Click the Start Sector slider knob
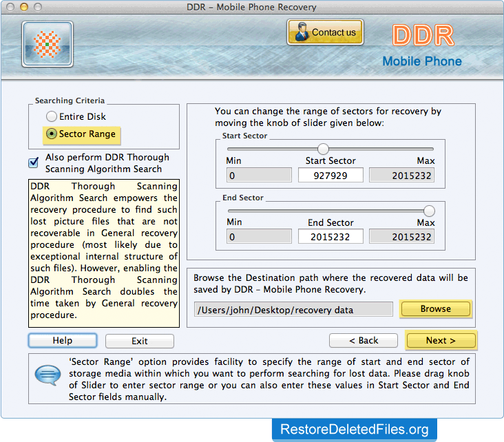504x442 pixels. 323,149
